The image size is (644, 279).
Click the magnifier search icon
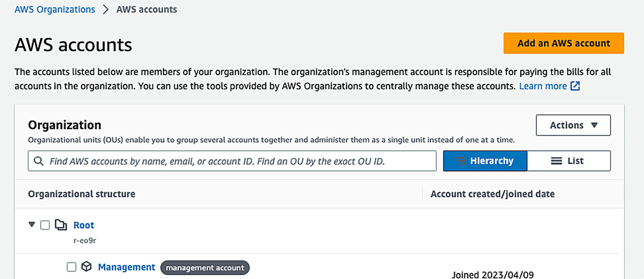click(39, 161)
